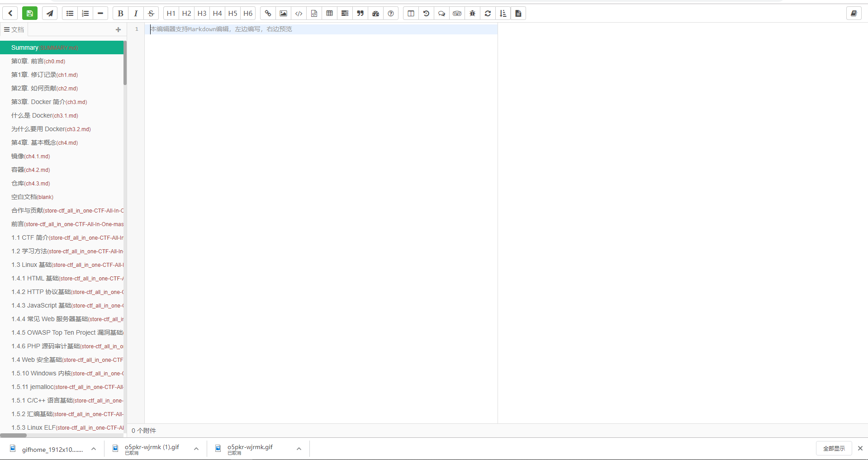The image size is (868, 460).
Task: Insert a block quote
Action: coord(360,14)
